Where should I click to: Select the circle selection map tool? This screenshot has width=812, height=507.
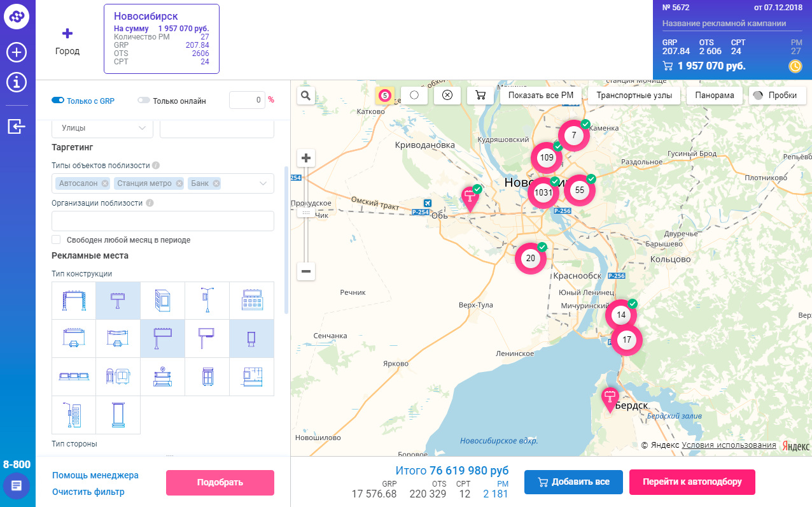pos(414,96)
